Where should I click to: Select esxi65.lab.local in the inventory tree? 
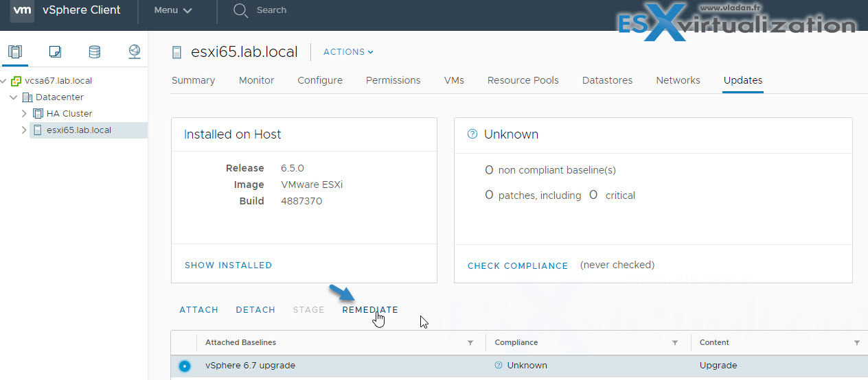(79, 130)
